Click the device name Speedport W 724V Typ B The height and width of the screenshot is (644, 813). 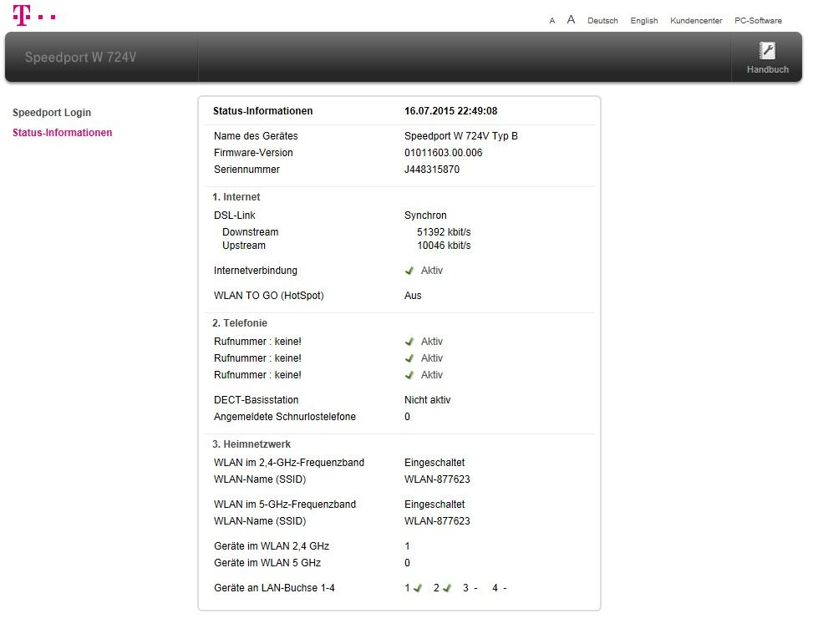[x=461, y=136]
